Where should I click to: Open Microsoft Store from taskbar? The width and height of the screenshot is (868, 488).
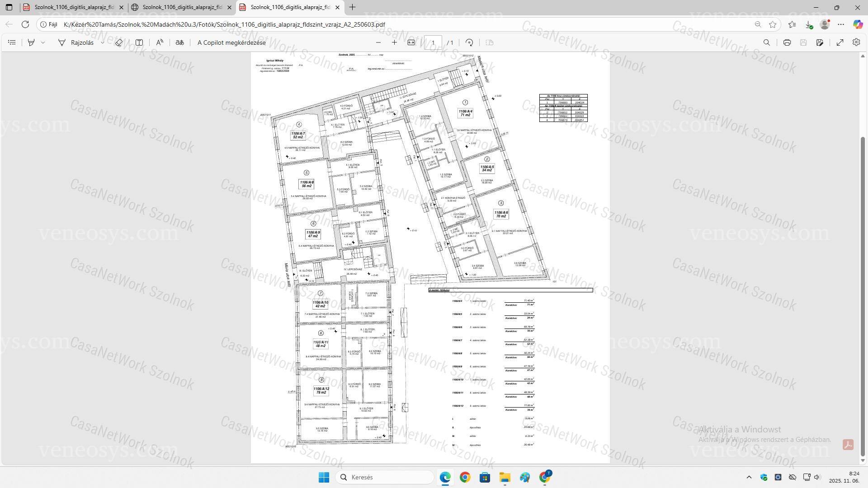(485, 477)
